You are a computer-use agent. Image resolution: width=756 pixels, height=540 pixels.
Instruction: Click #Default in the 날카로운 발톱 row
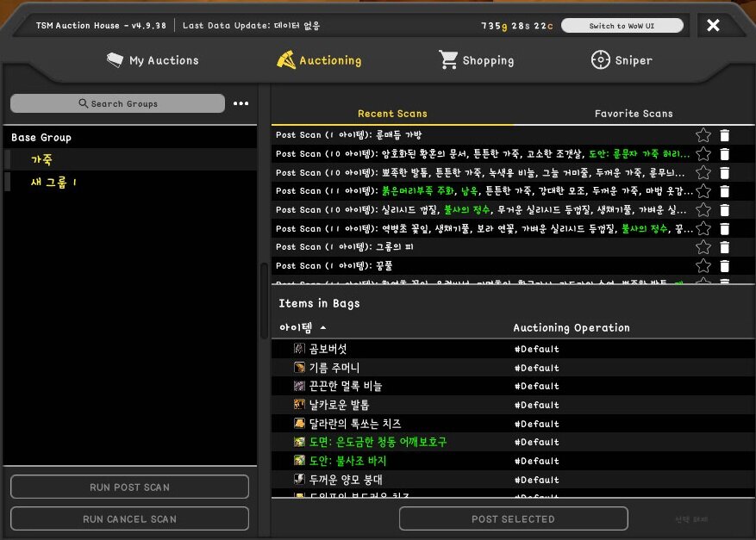537,405
